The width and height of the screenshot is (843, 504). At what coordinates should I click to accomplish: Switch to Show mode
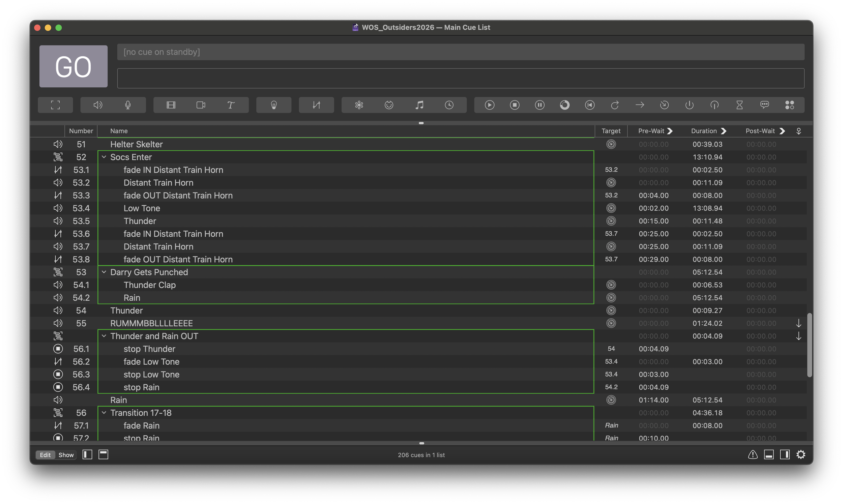(x=66, y=455)
